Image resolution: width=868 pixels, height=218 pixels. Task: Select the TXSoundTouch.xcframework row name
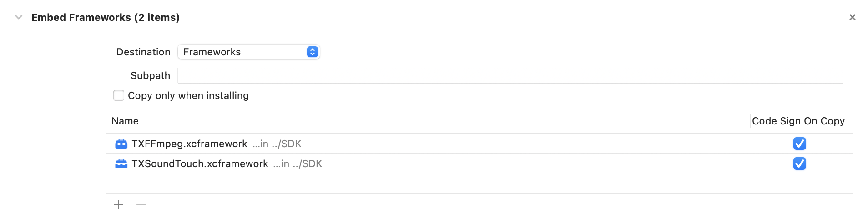(200, 164)
